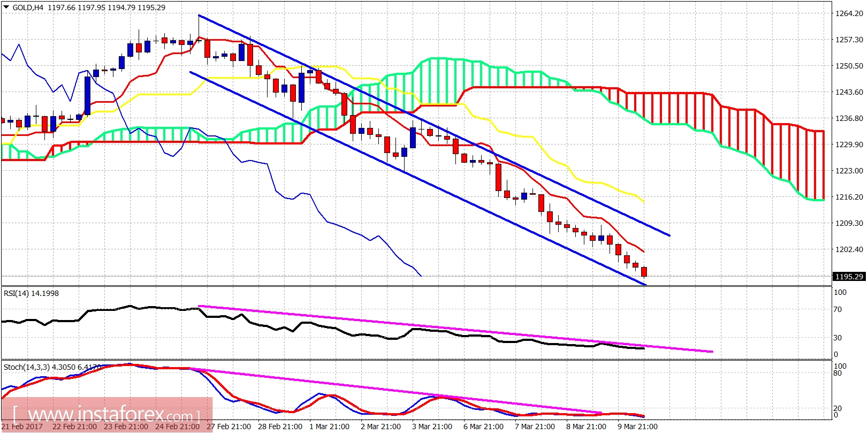868x434 pixels.
Task: Click the 1229.90 price axis label
Action: point(849,144)
